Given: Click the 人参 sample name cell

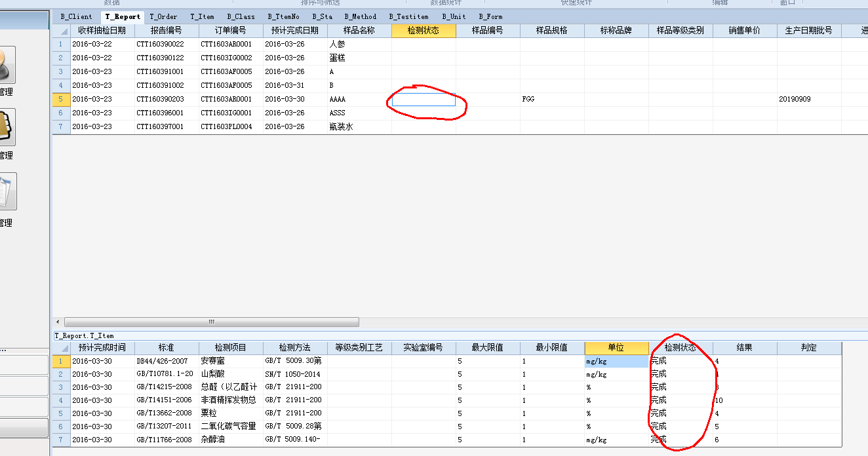Looking at the screenshot, I should 359,45.
